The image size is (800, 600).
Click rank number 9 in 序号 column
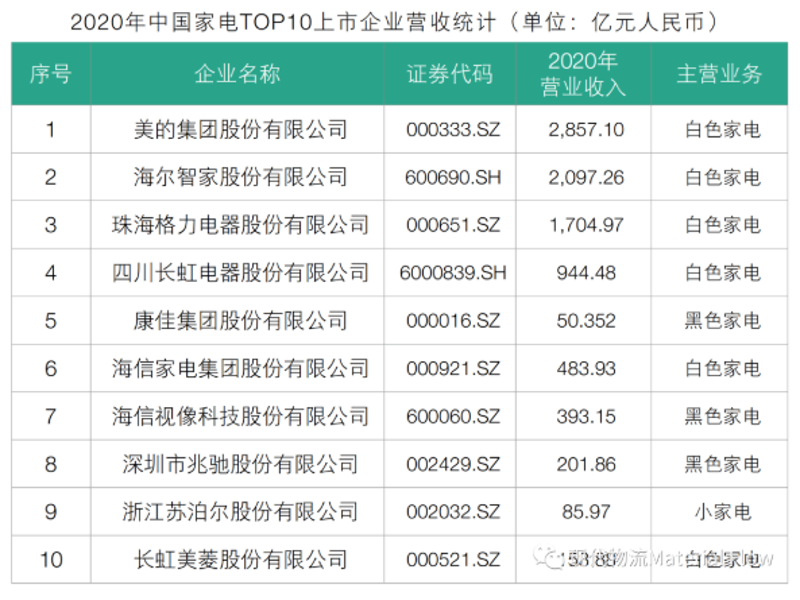(51, 512)
